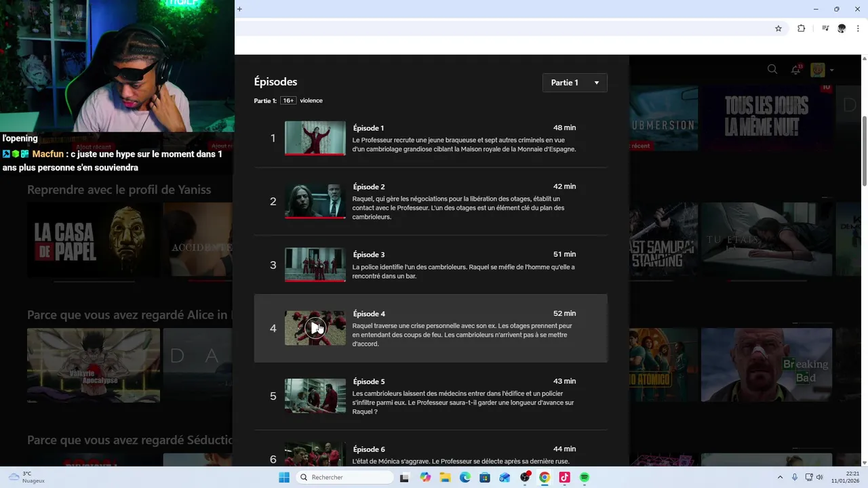Open Microsoft Edge from the taskbar
868x488 pixels.
(465, 477)
